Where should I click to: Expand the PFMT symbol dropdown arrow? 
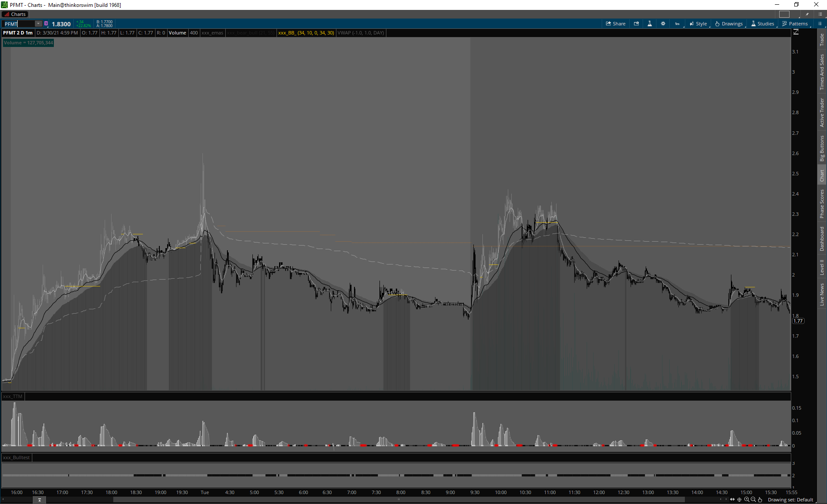[38, 24]
